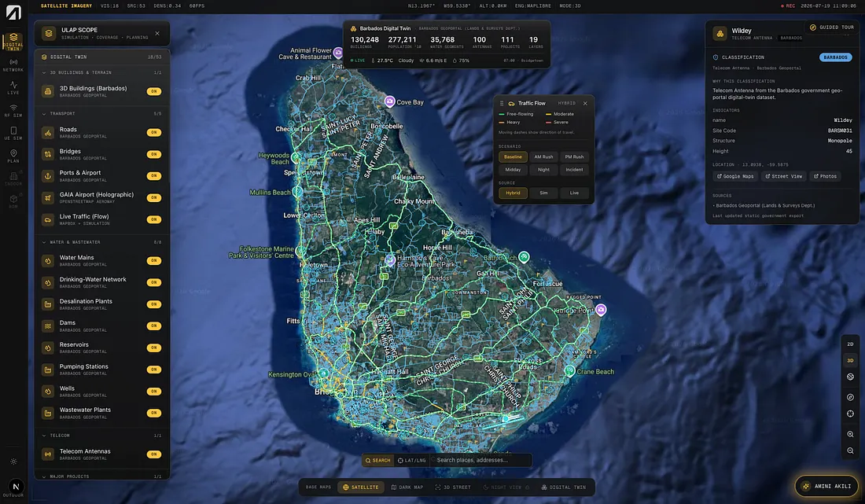Choose Sim as traffic source
Viewport: 865px width, 504px height.
(x=543, y=193)
